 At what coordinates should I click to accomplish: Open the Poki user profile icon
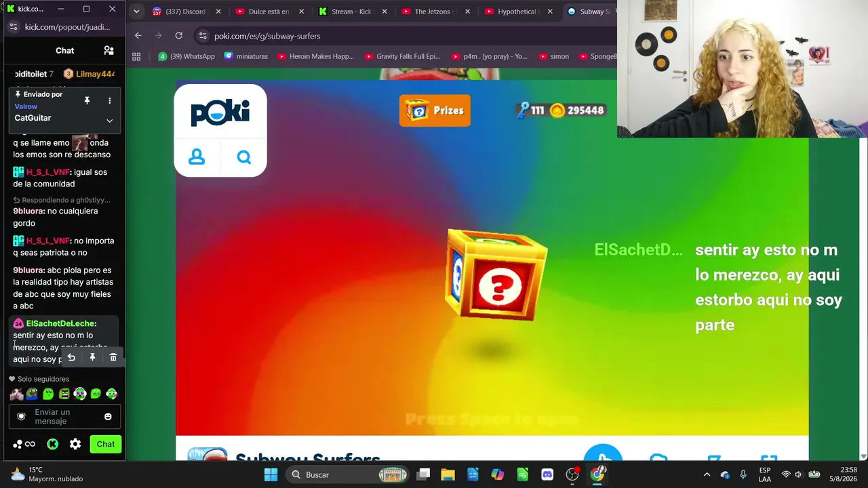197,157
